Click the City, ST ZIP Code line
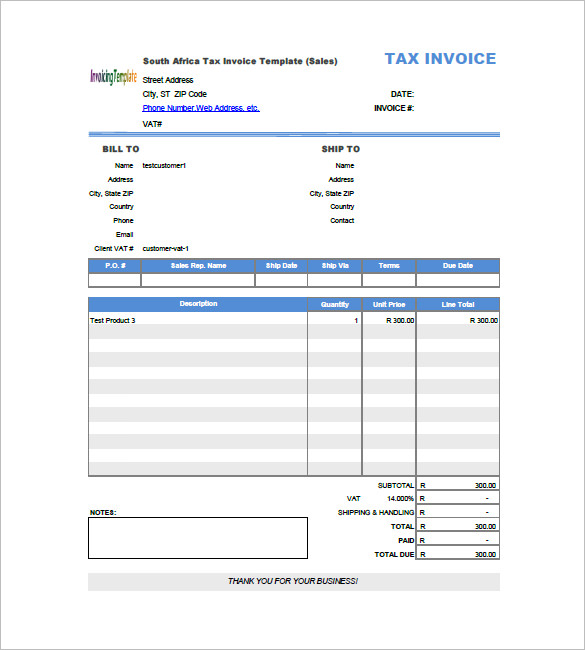Image resolution: width=585 pixels, height=650 pixels. [x=175, y=94]
